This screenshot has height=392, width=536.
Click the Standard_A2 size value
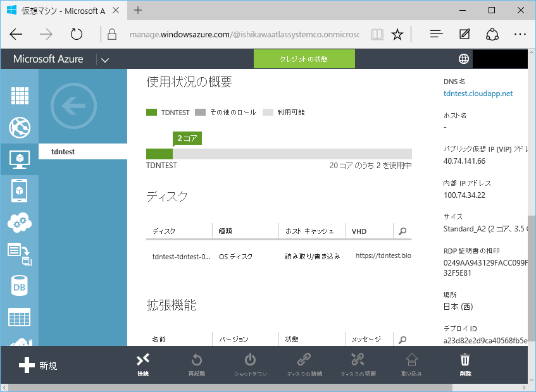[485, 229]
